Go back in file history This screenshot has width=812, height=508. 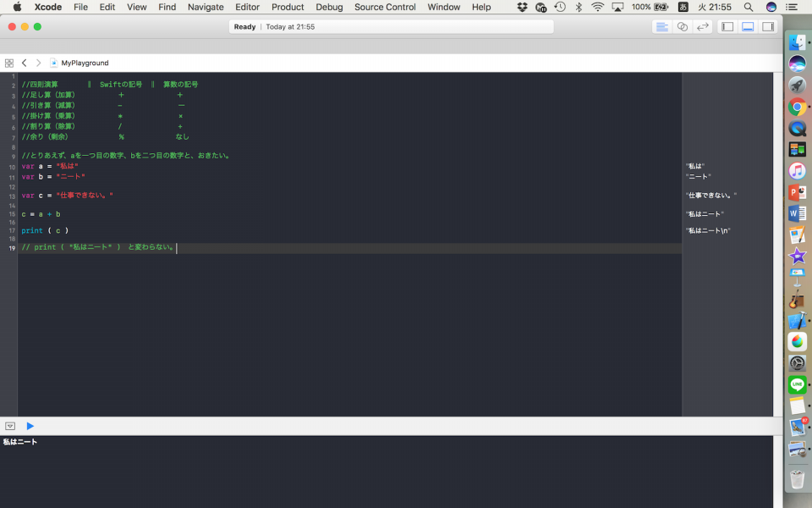[24, 63]
